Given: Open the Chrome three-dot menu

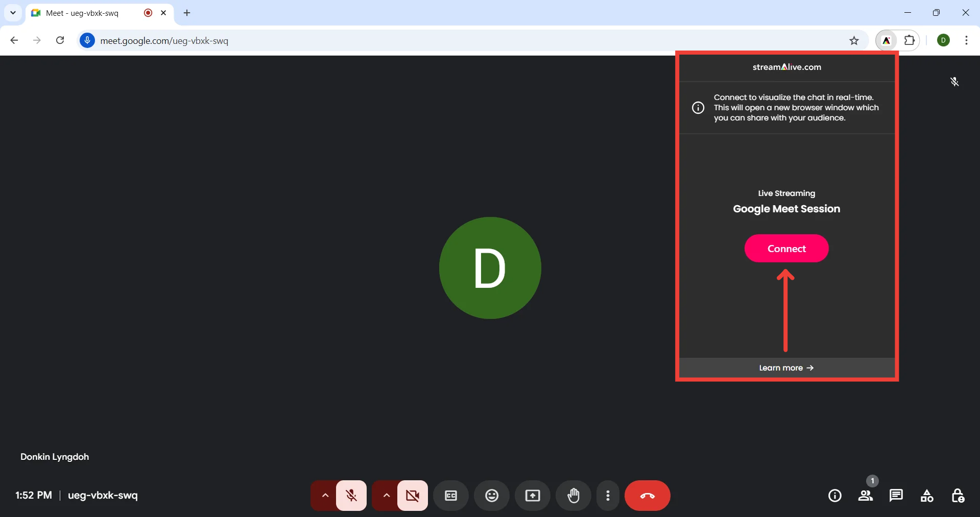Looking at the screenshot, I should (966, 40).
